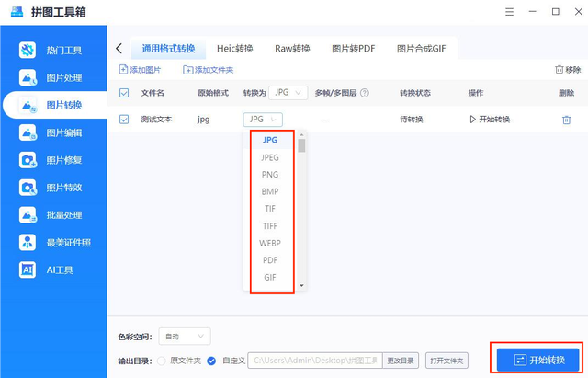588x378 pixels.
Task: Open the AI工具 sidebar section
Action: coord(47,269)
